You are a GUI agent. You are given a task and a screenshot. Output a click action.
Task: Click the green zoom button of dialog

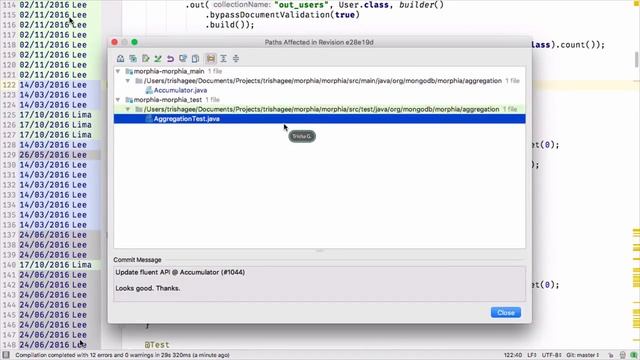pyautogui.click(x=134, y=42)
